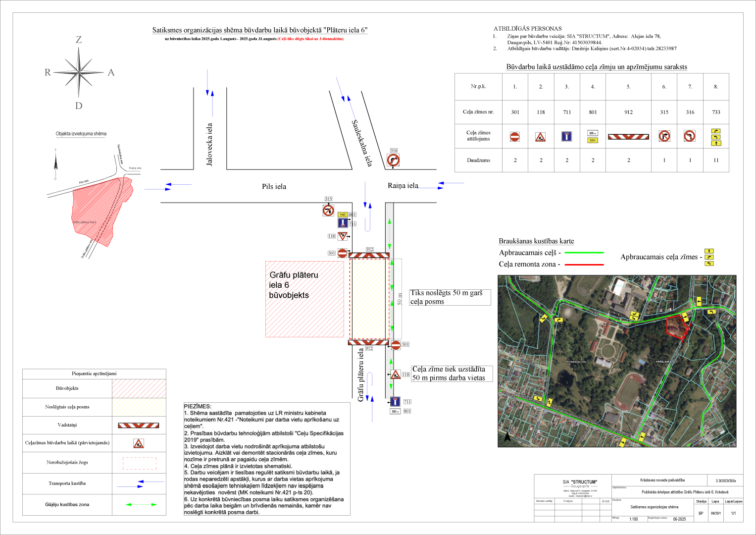This screenshot has width=756, height=535.
Task: Click the vertical 50 m dimension label
Action: (x=399, y=299)
